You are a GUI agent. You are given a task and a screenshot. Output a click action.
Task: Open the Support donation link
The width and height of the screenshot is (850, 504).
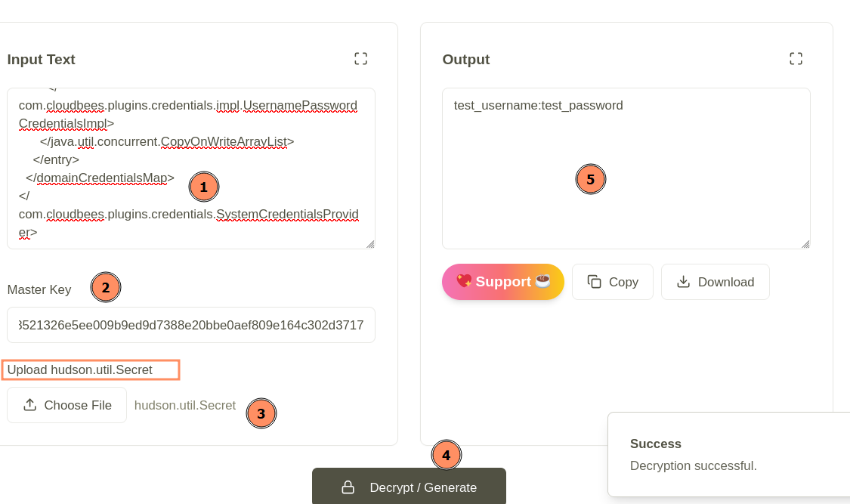502,281
